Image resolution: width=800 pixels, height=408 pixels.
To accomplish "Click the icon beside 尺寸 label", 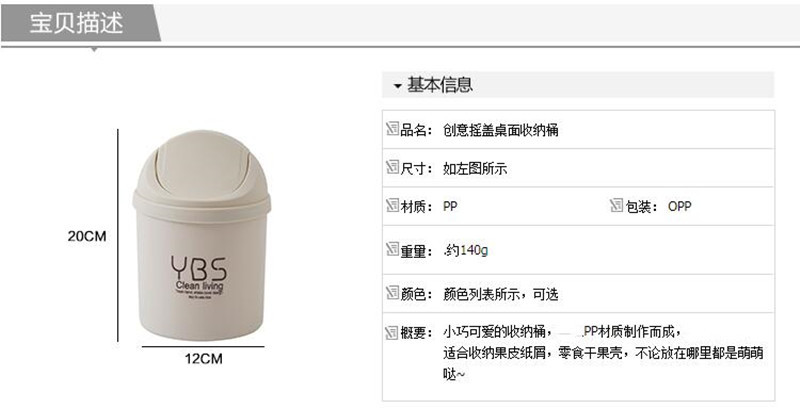I will point(392,167).
